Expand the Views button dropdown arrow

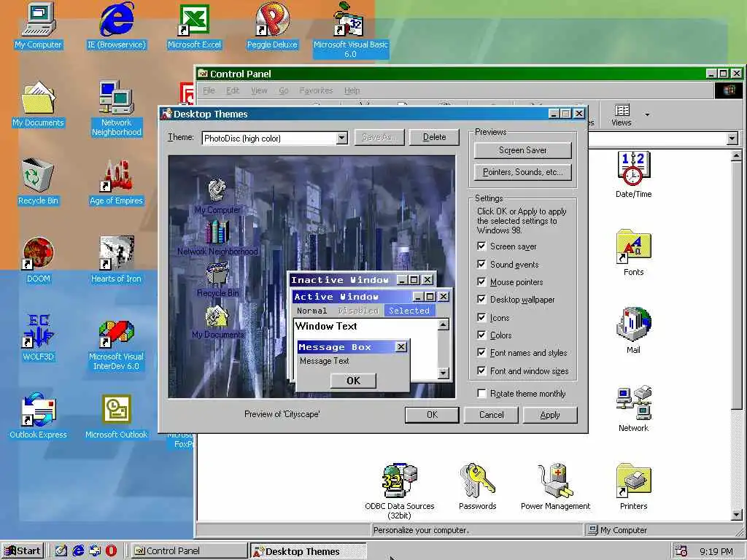tap(647, 114)
